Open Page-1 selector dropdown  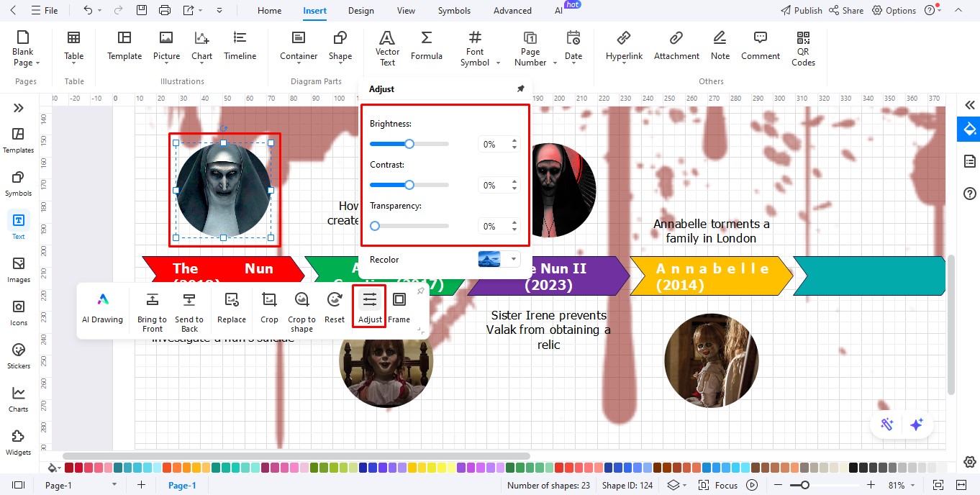(x=115, y=486)
